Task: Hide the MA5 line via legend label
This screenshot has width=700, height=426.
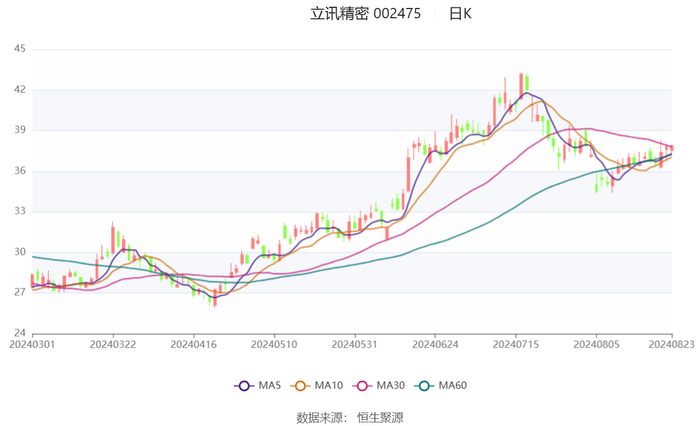Action: click(x=269, y=385)
